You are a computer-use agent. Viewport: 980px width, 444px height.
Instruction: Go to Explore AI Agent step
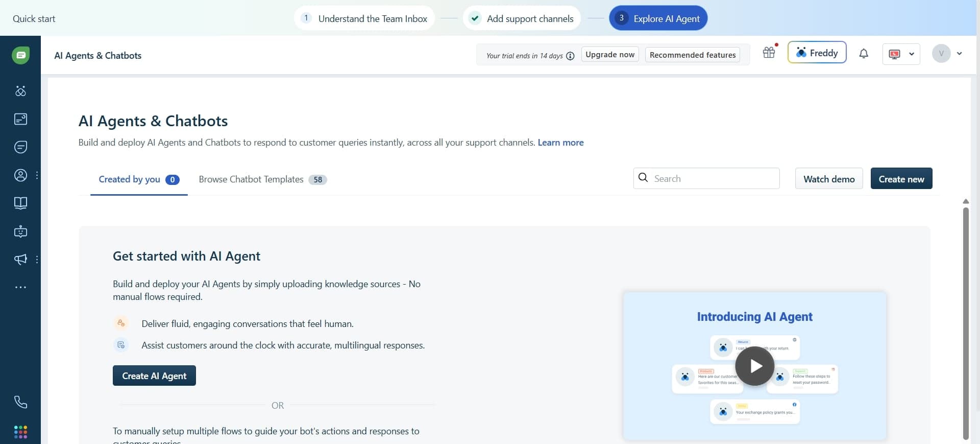[x=658, y=18]
